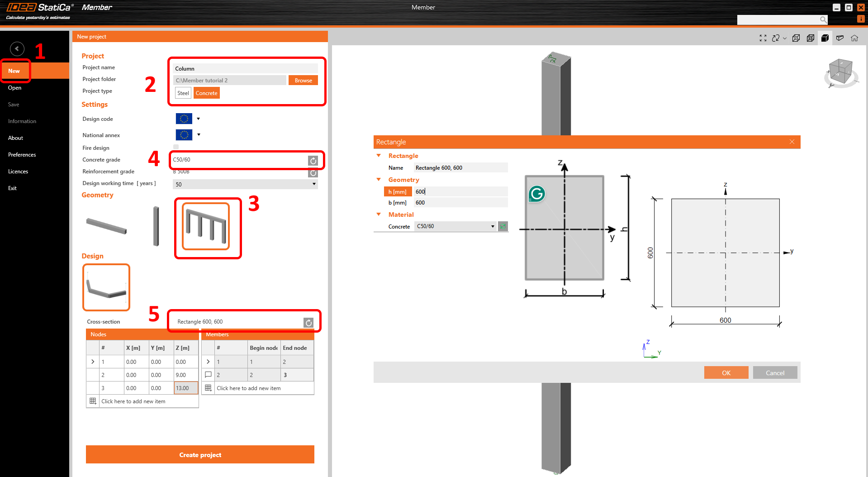Screen dimensions: 868x477
Task: Collapse the Rectangle section in dialog
Action: pos(379,155)
